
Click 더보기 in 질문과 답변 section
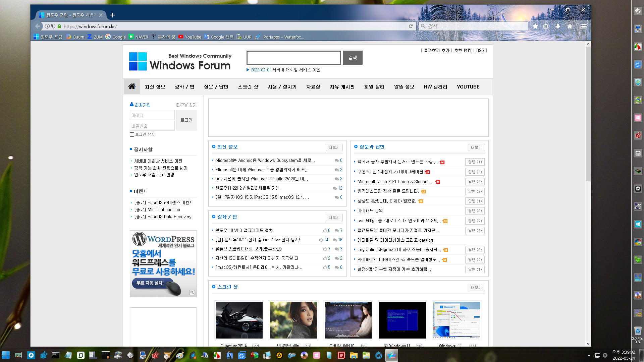pos(476,147)
